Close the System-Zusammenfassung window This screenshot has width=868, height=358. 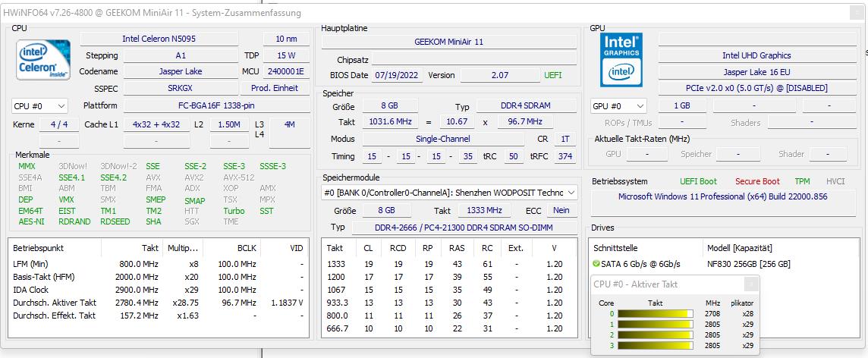tap(857, 12)
